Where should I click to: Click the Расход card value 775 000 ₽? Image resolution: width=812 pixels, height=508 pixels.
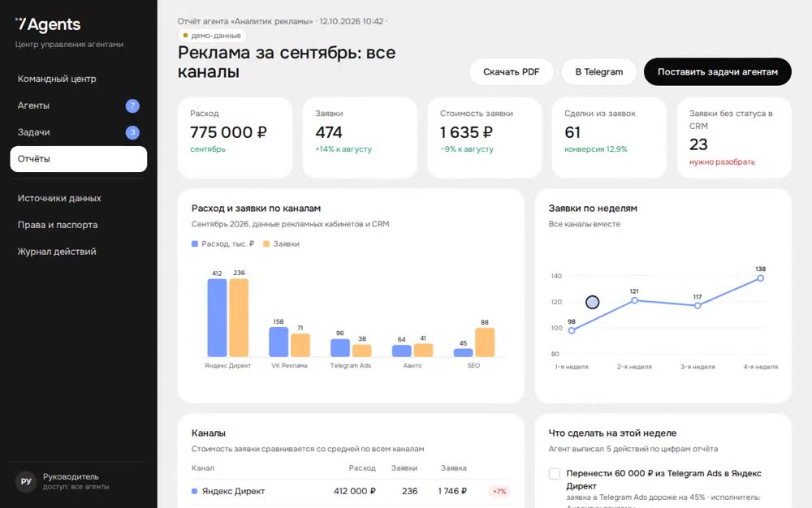228,132
